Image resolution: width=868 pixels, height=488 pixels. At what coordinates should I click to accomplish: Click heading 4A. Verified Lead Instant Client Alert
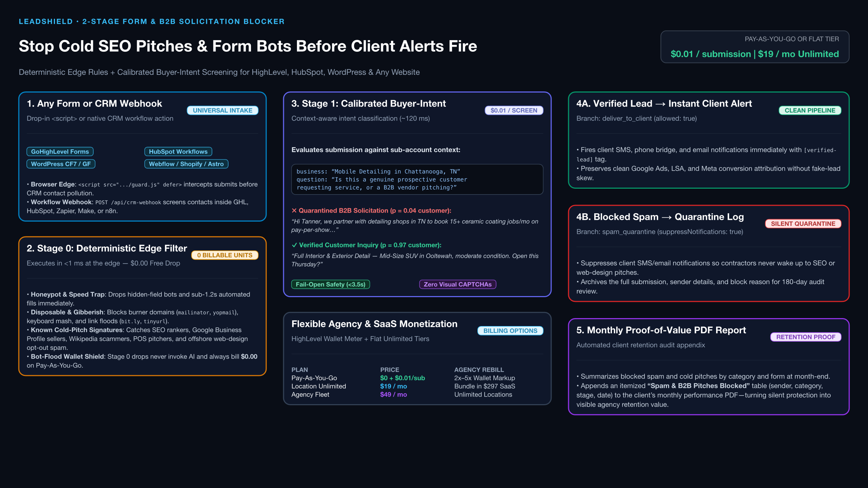[x=664, y=103]
